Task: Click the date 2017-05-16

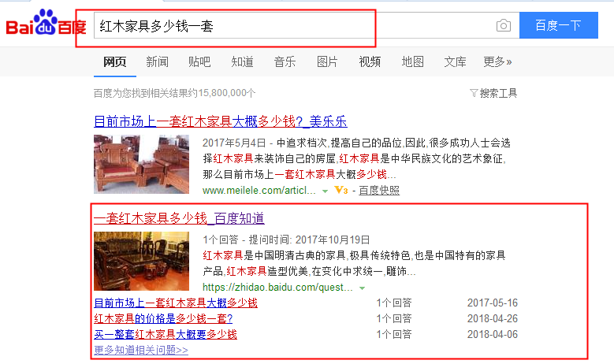Action: [492, 303]
